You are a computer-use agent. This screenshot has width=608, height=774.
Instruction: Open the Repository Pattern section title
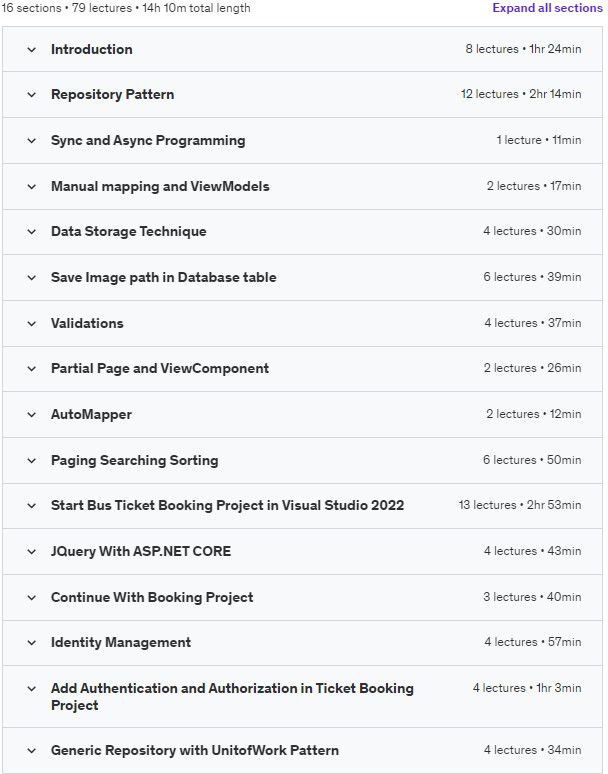[113, 94]
